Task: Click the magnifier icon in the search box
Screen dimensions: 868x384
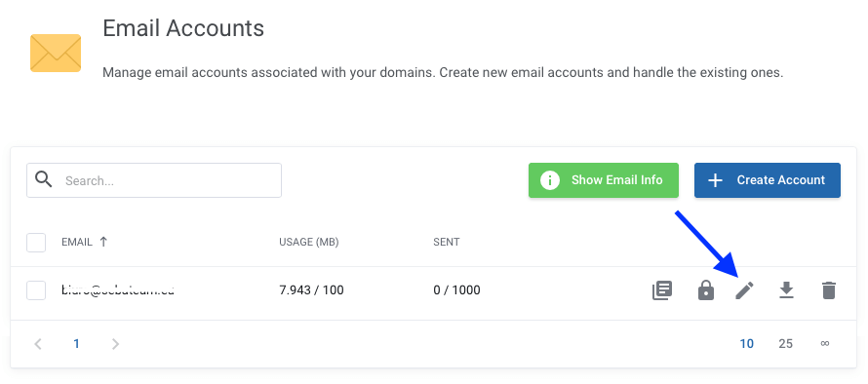Action: pyautogui.click(x=44, y=179)
